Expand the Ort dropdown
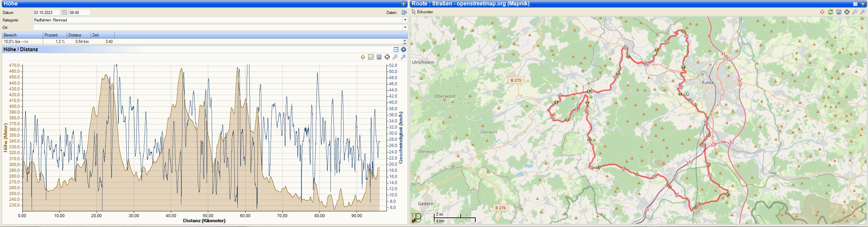 (405, 27)
